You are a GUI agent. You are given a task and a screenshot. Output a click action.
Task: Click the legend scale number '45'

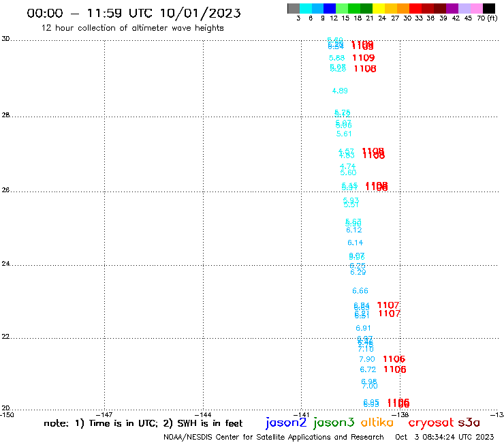(468, 18)
